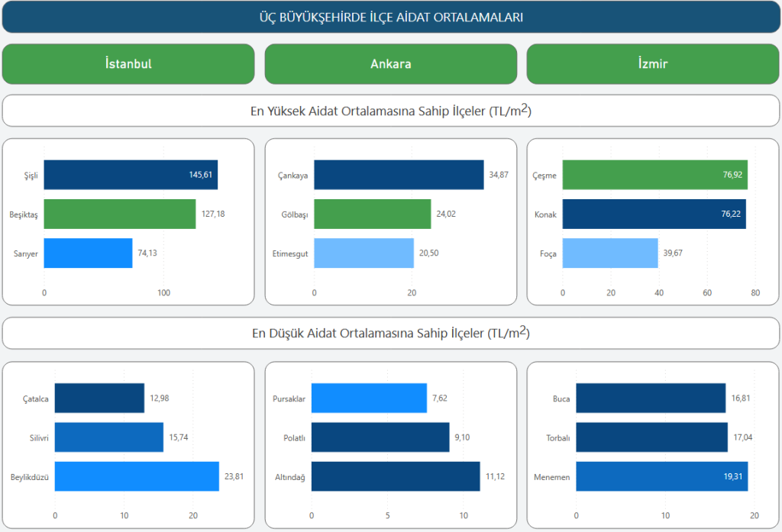782x532 pixels.
Task: Click the Çatalca bar
Action: pos(99,398)
